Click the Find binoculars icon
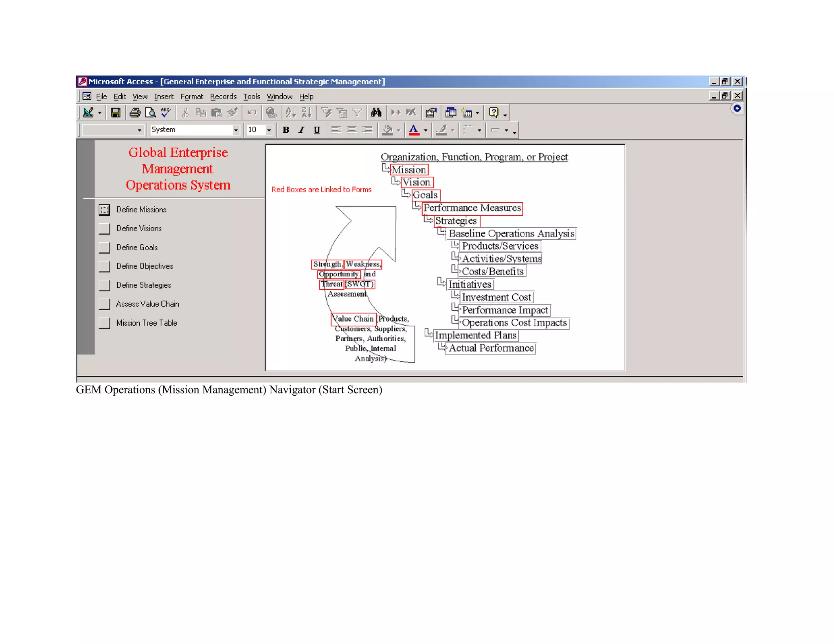The image size is (834, 644). tap(376, 113)
